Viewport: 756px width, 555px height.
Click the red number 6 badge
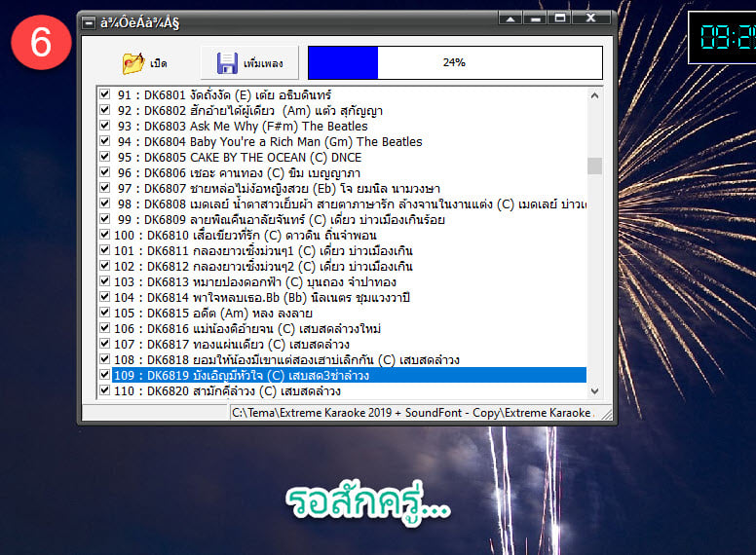click(42, 46)
